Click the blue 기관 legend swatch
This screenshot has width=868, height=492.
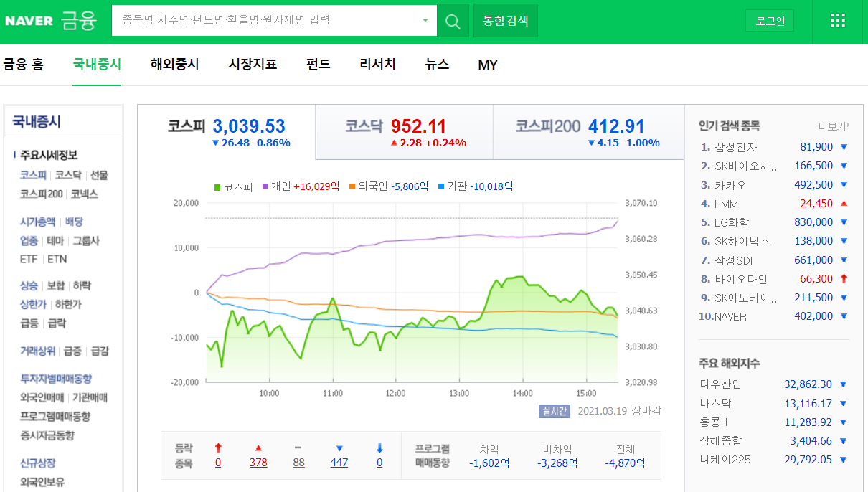pyautogui.click(x=440, y=186)
